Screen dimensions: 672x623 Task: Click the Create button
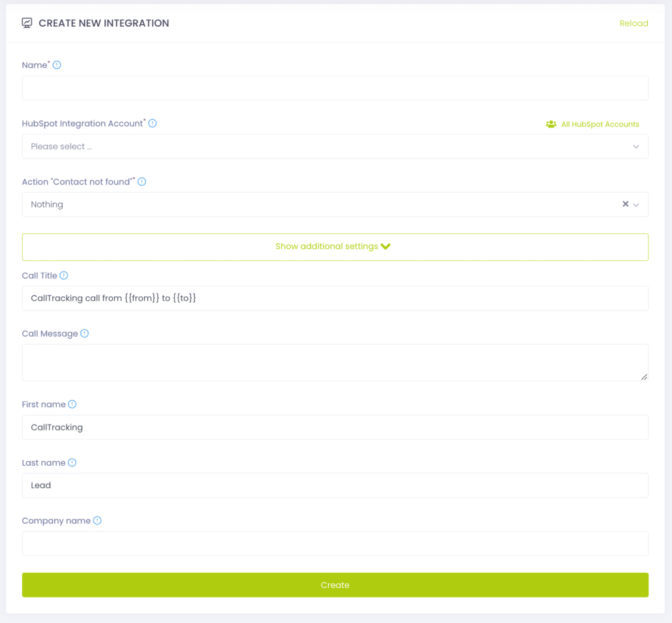click(x=335, y=585)
